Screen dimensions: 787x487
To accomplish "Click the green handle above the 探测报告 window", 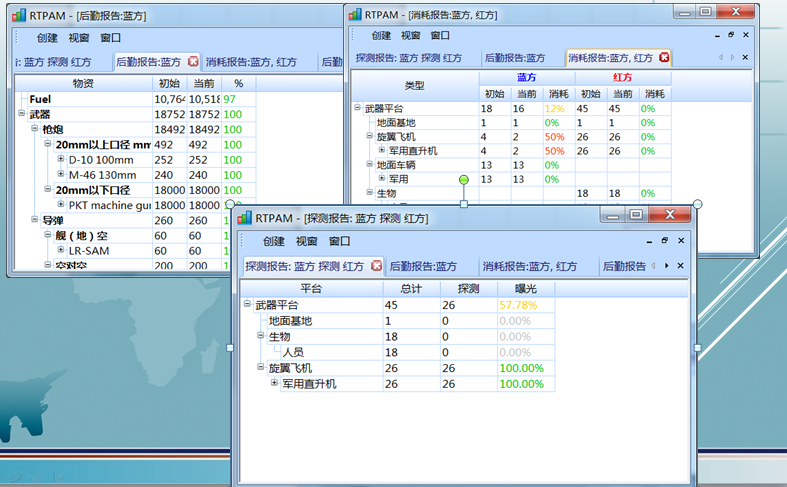I will 463,179.
